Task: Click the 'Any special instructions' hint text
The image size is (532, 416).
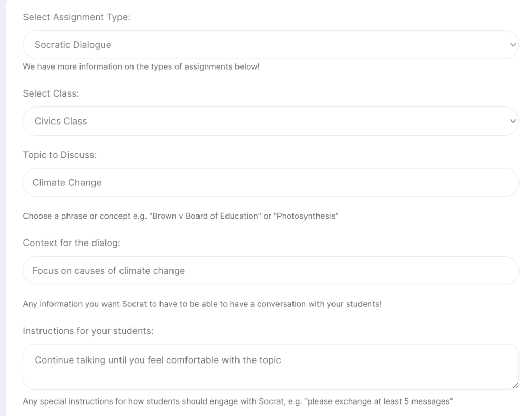Action: click(238, 401)
